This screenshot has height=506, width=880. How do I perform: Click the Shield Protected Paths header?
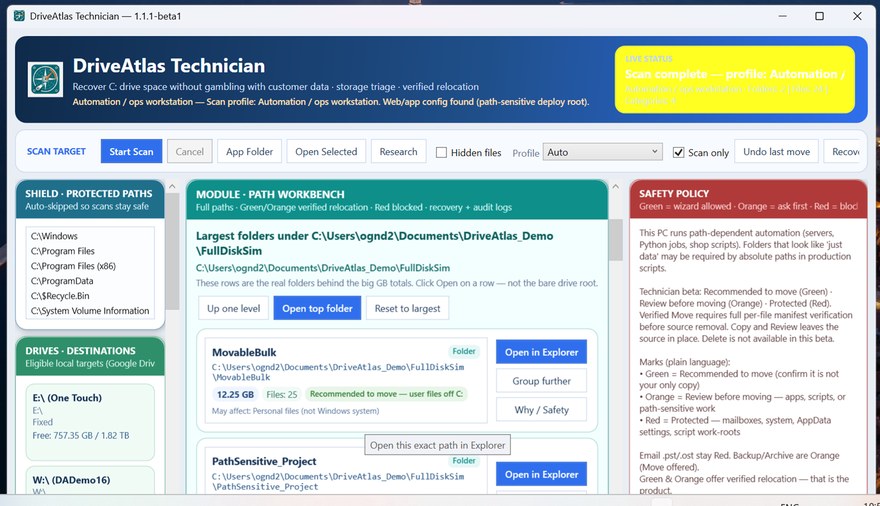point(90,199)
